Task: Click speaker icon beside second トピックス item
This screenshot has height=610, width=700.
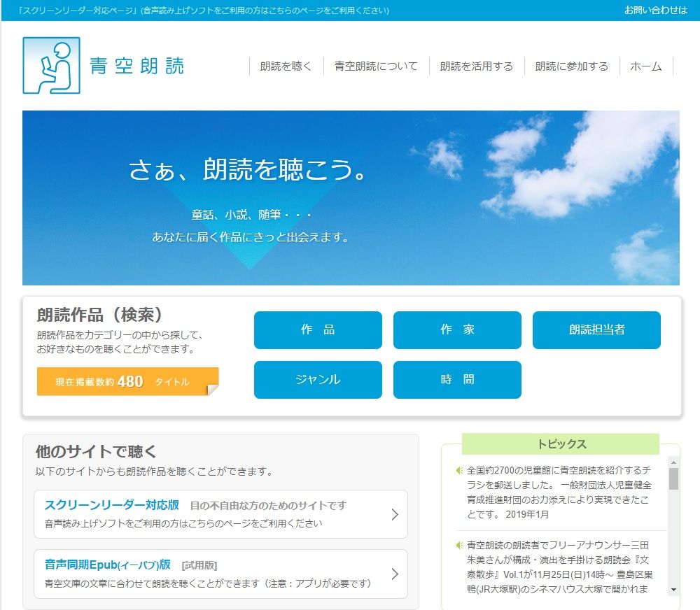Action: (x=459, y=545)
